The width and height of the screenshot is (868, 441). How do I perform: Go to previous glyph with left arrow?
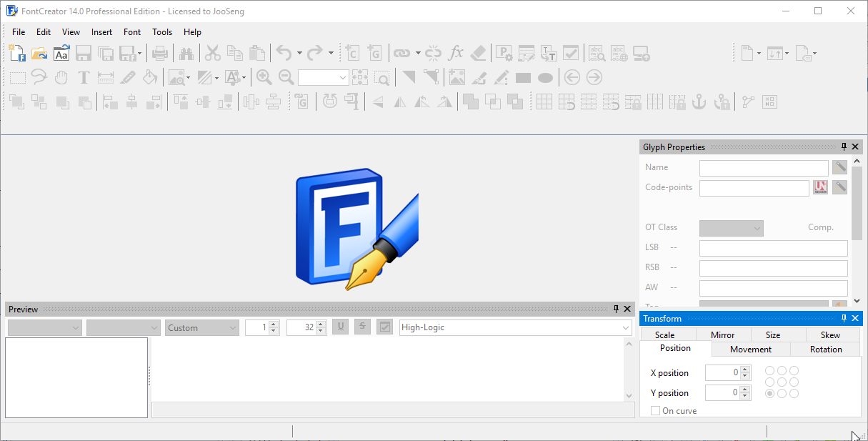coord(572,77)
